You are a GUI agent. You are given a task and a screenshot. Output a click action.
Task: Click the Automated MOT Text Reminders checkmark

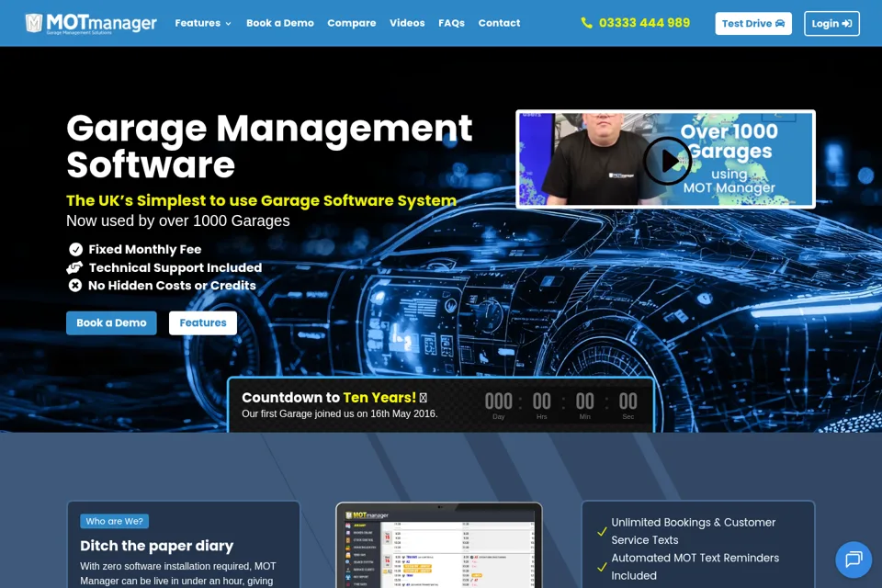click(602, 567)
